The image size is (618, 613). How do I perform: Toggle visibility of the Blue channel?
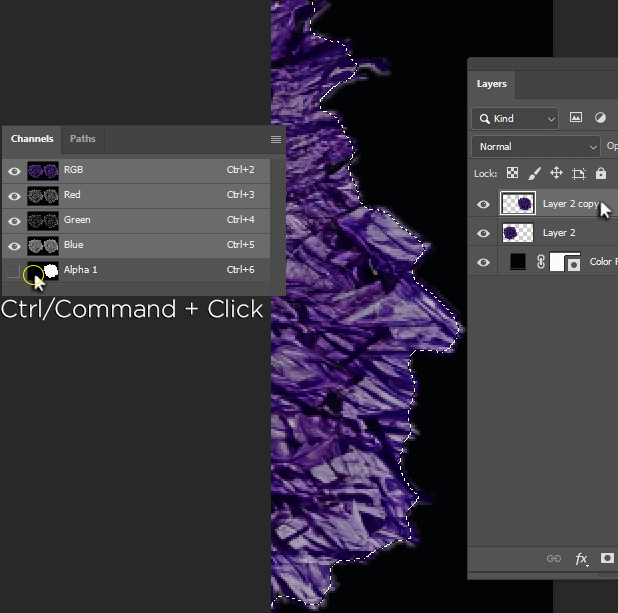coord(15,246)
